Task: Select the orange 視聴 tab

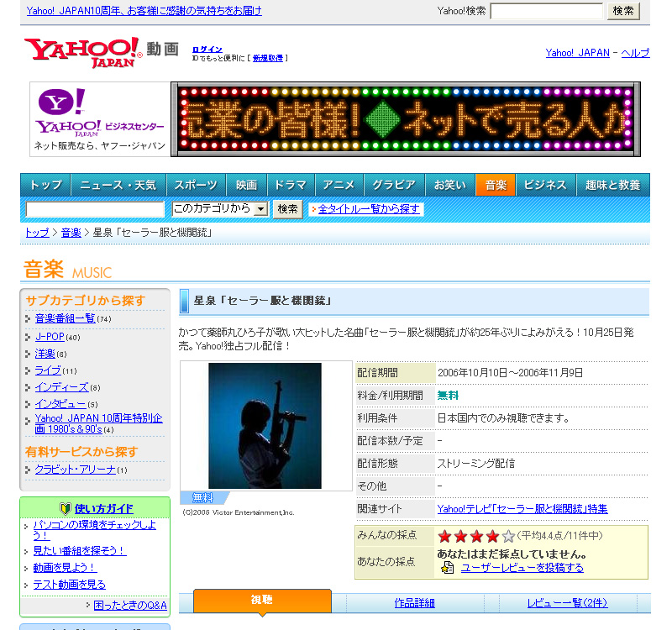Action: coord(262,600)
